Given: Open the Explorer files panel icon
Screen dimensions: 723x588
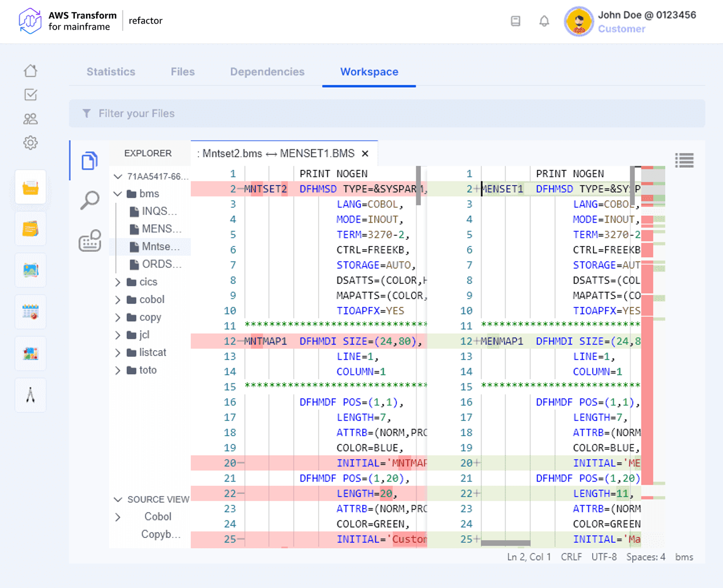Looking at the screenshot, I should point(90,161).
